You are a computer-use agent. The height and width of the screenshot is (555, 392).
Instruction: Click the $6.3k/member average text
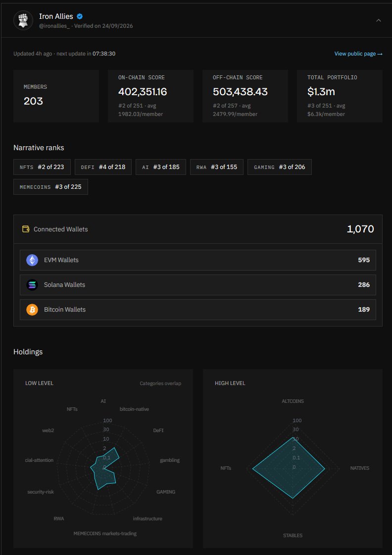pyautogui.click(x=326, y=114)
